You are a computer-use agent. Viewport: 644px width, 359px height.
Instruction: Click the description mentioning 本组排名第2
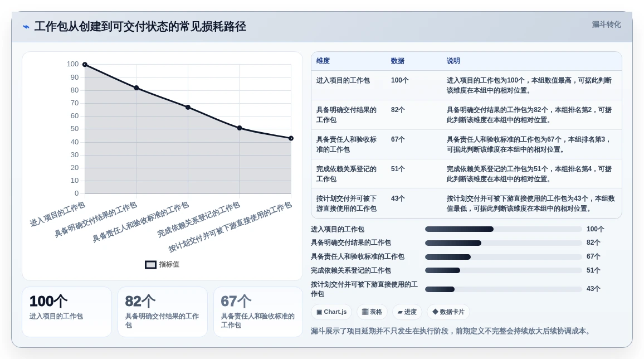(529, 115)
